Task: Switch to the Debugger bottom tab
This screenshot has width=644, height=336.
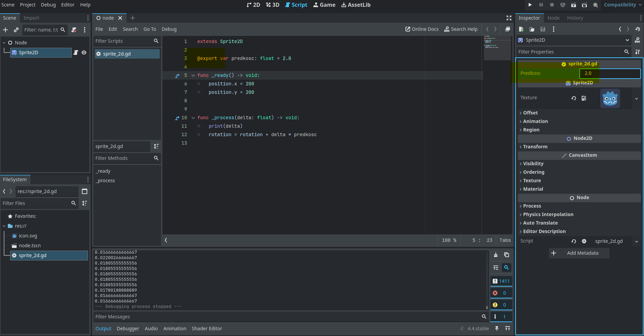Action: pos(128,329)
